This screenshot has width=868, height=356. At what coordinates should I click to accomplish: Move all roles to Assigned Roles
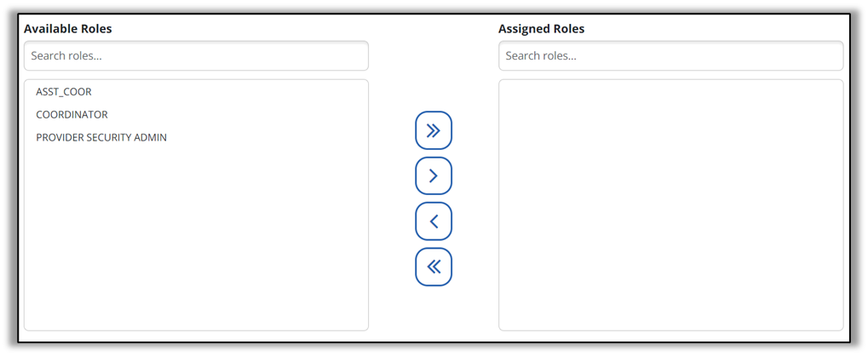click(x=434, y=130)
